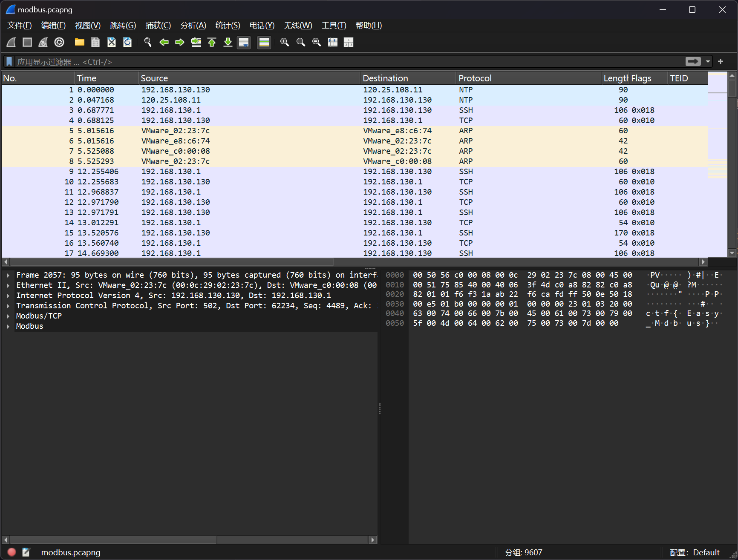
Task: Sort by the Destination column header
Action: [408, 78]
